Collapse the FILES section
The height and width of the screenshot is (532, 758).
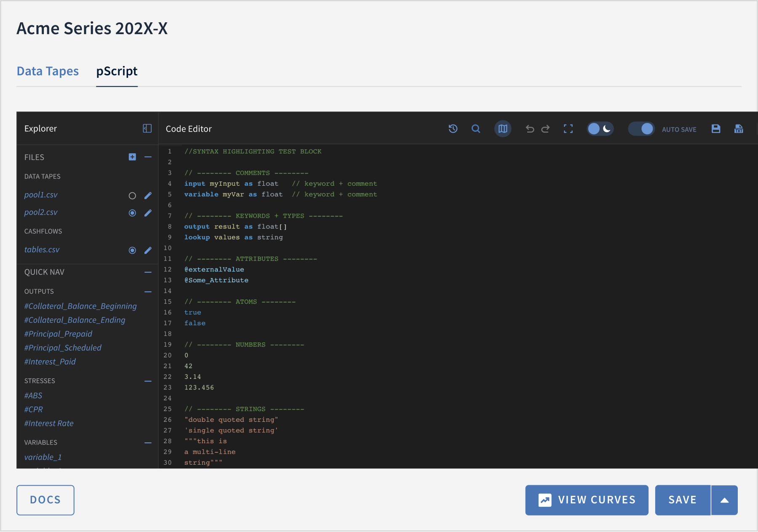(148, 157)
